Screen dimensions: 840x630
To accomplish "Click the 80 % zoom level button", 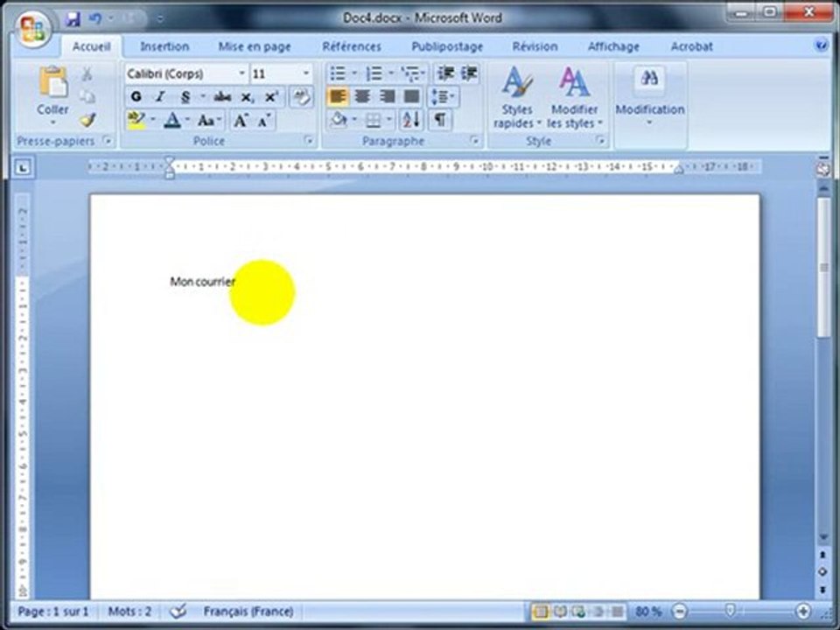I will [648, 612].
